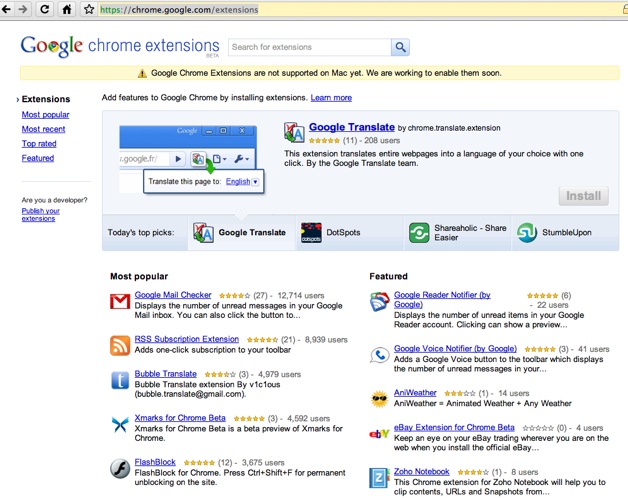Click the address bar URL

[x=179, y=10]
